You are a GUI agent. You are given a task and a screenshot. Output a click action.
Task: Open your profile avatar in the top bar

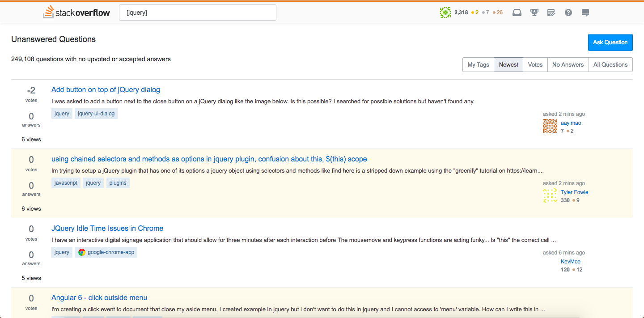pos(445,12)
